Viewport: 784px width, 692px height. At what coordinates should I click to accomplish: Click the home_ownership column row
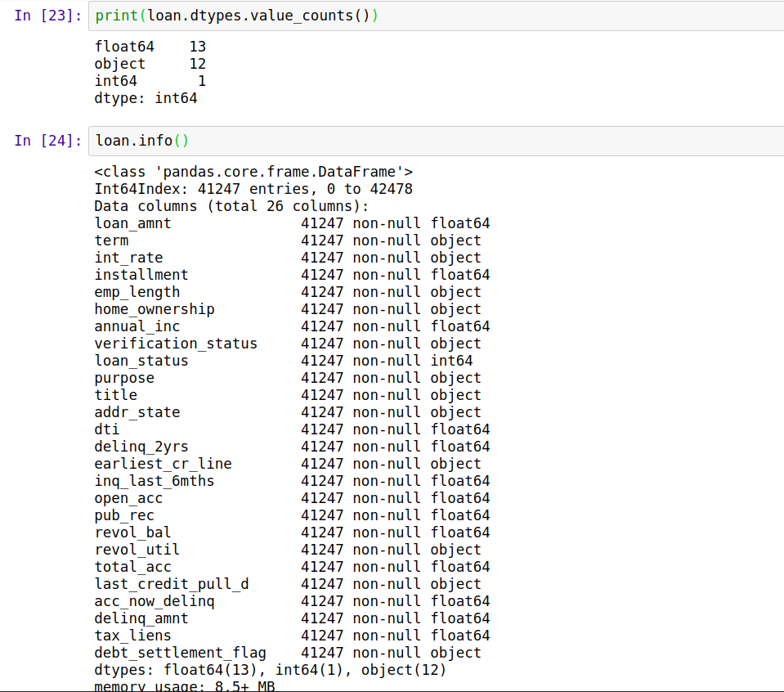[288, 309]
